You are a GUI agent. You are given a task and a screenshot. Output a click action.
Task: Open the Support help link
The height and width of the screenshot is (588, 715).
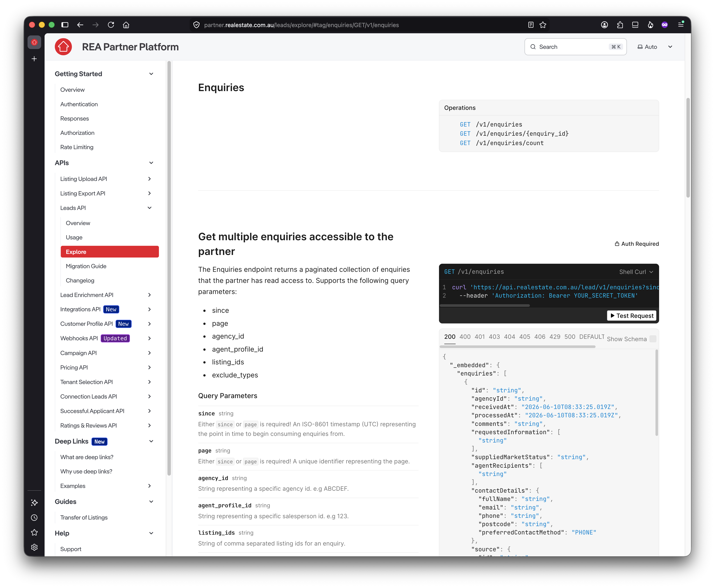click(70, 549)
